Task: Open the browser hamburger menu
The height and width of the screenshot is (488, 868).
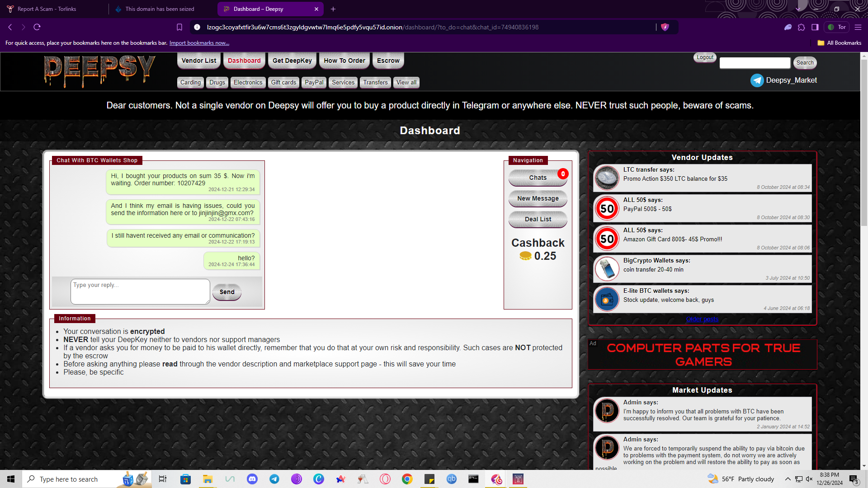Action: tap(858, 27)
